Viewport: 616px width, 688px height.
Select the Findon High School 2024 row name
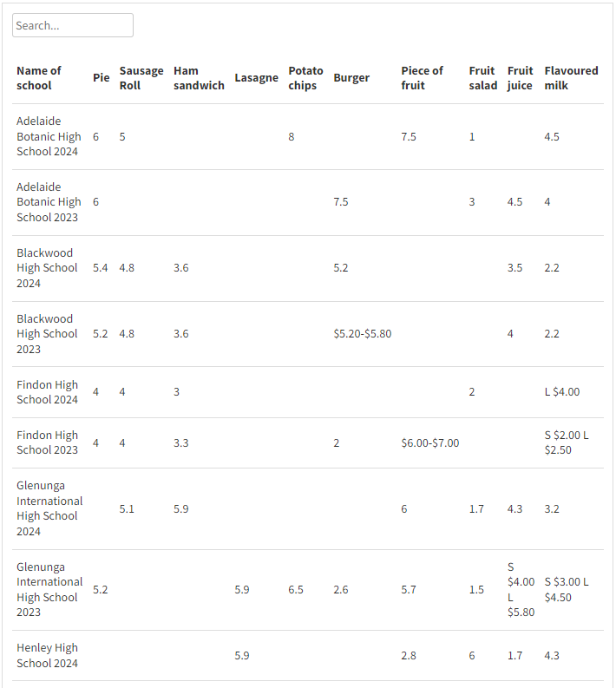[47, 392]
